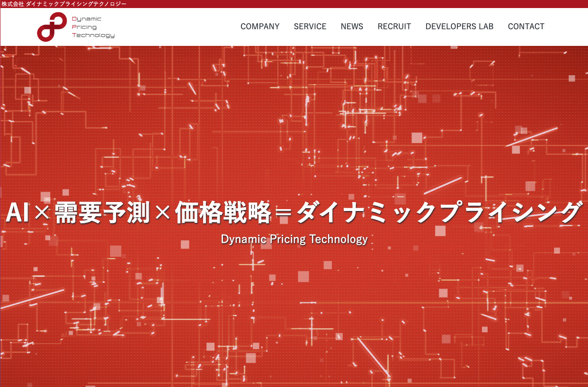Image resolution: width=588 pixels, height=387 pixels.
Task: Click the Dynamic Pricing Technology logo mark
Action: tap(50, 27)
